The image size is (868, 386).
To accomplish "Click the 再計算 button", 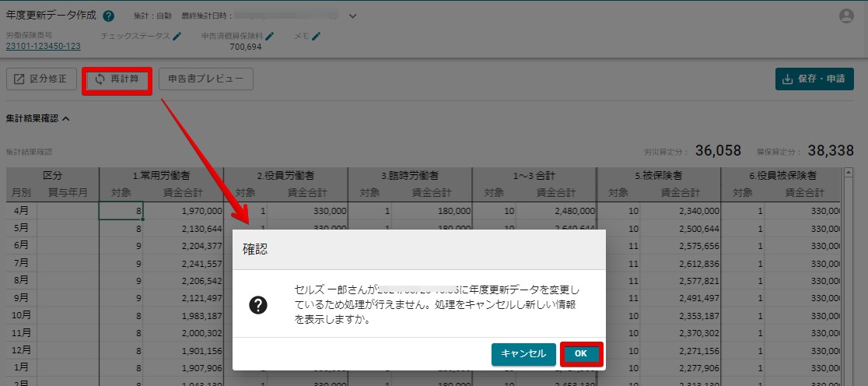I will (x=117, y=79).
